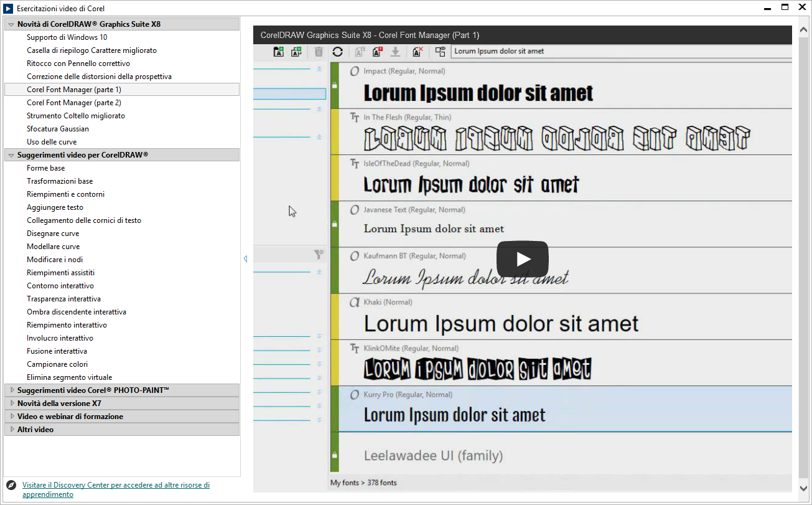Screen dimensions: 812x505
Task: Open Strumento Coltello migliorato video
Action: coord(76,116)
